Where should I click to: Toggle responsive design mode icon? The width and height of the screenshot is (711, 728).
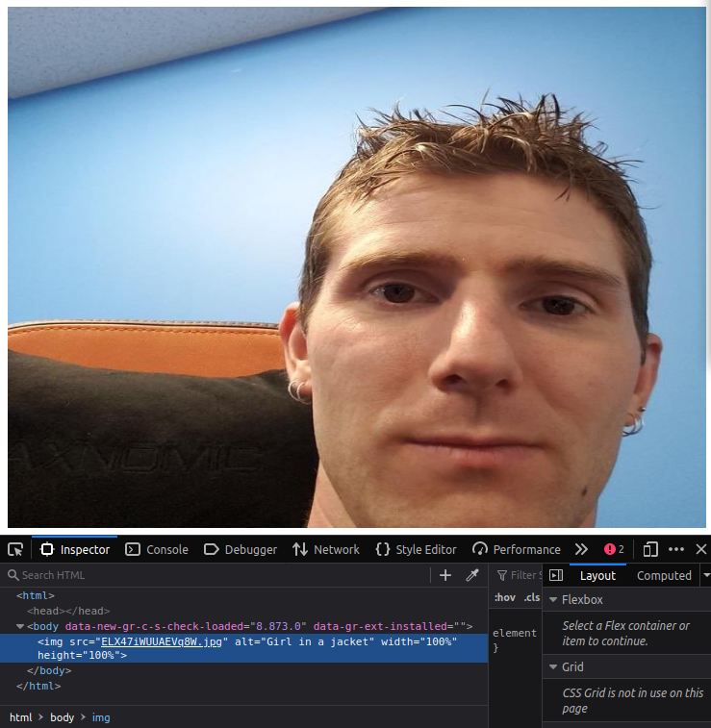pos(650,550)
